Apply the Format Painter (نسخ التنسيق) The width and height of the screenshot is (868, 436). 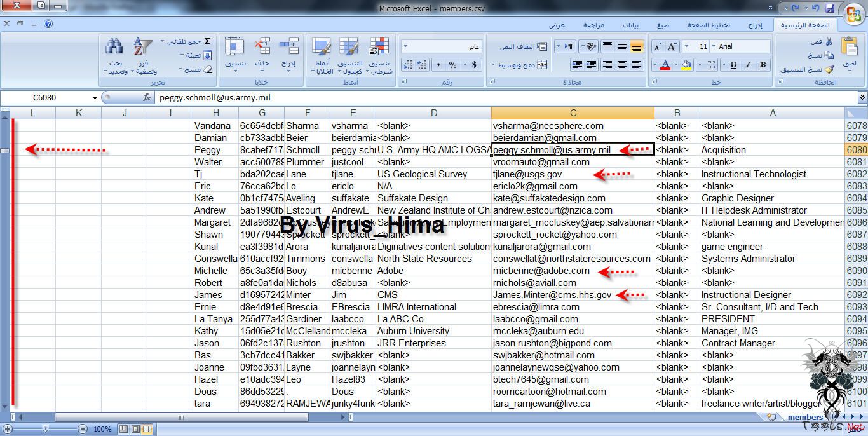tap(827, 70)
